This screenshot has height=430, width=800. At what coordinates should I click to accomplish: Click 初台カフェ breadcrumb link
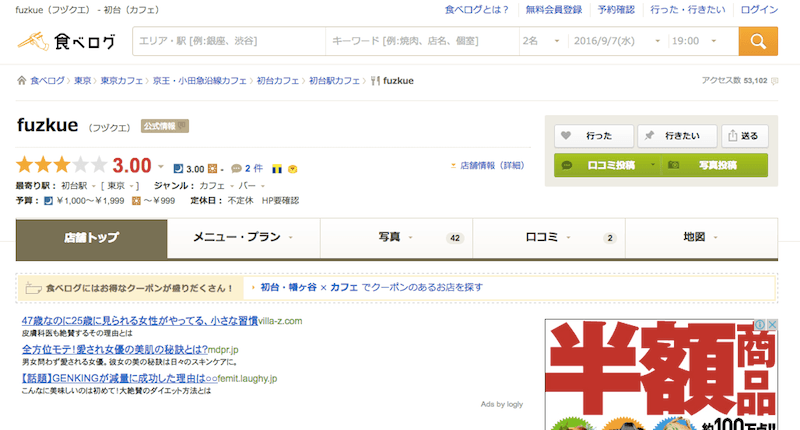pos(278,81)
